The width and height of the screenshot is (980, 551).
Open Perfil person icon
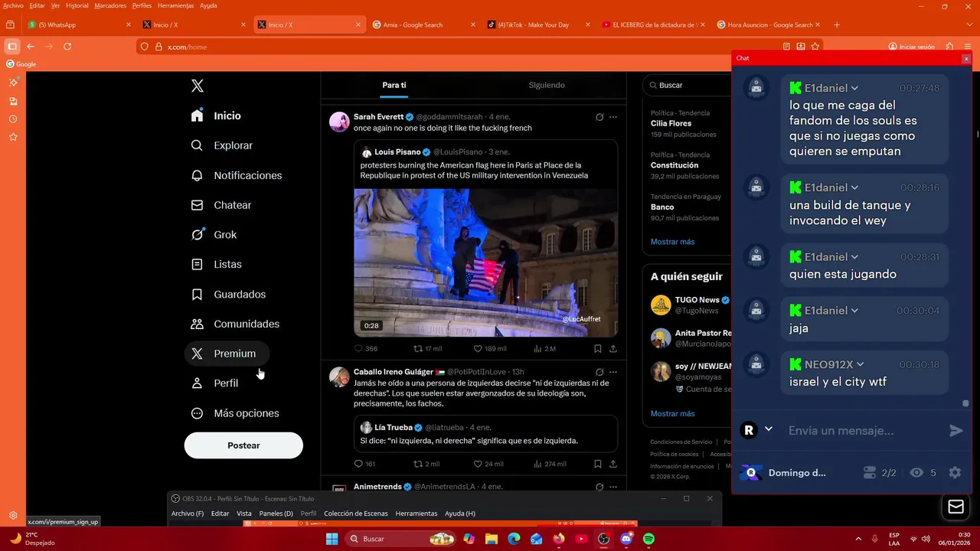[x=197, y=383]
